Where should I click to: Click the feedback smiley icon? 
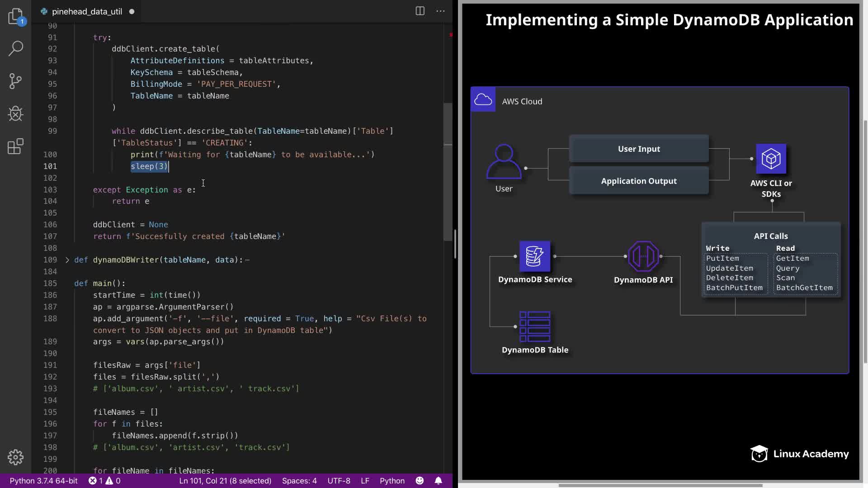420,481
